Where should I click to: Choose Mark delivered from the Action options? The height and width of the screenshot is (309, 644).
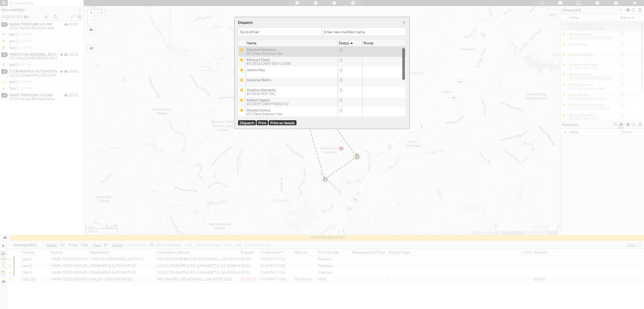[208, 245]
